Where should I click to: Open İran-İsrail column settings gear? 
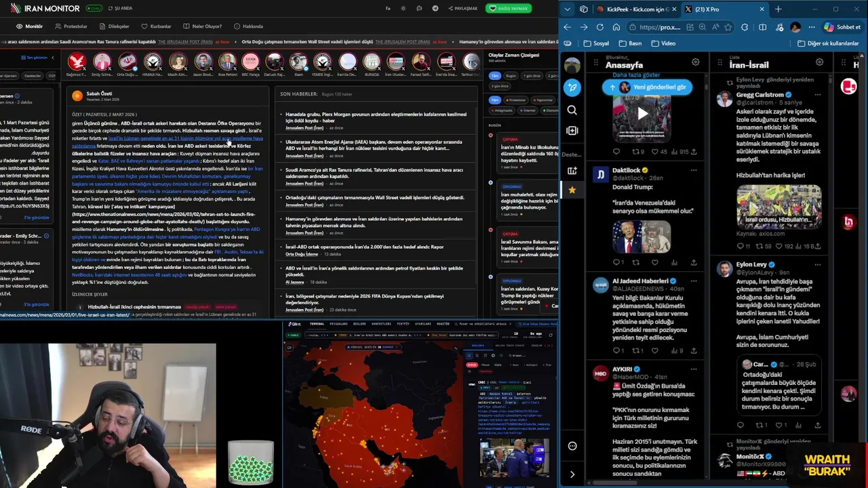819,62
